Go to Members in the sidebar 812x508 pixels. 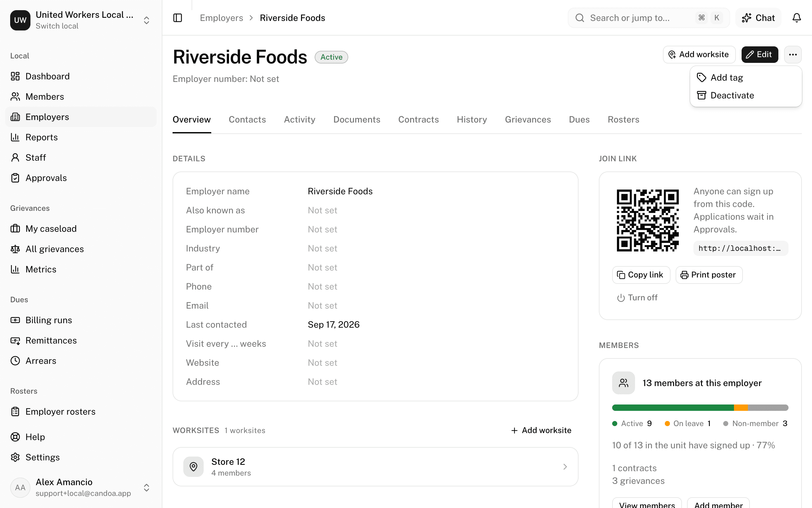pyautogui.click(x=81, y=97)
